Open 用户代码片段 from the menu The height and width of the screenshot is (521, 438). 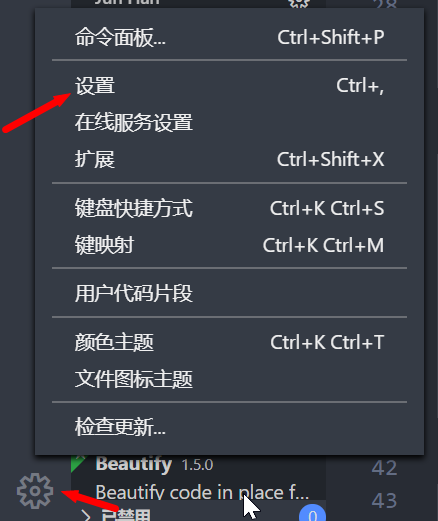coord(229,293)
